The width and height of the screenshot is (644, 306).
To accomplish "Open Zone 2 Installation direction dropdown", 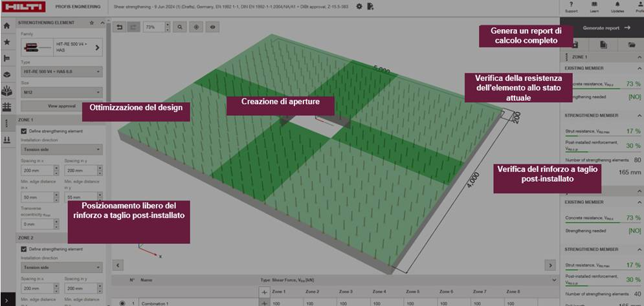I will [x=61, y=267].
